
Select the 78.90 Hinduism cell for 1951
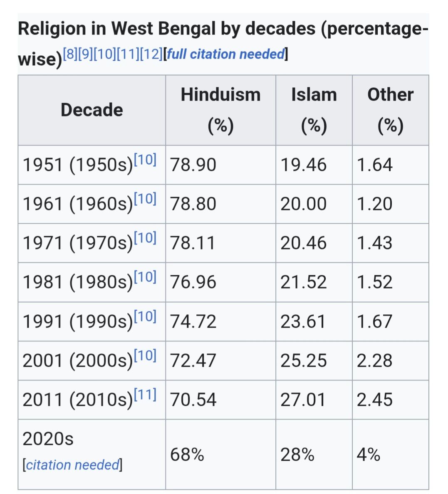tap(193, 165)
